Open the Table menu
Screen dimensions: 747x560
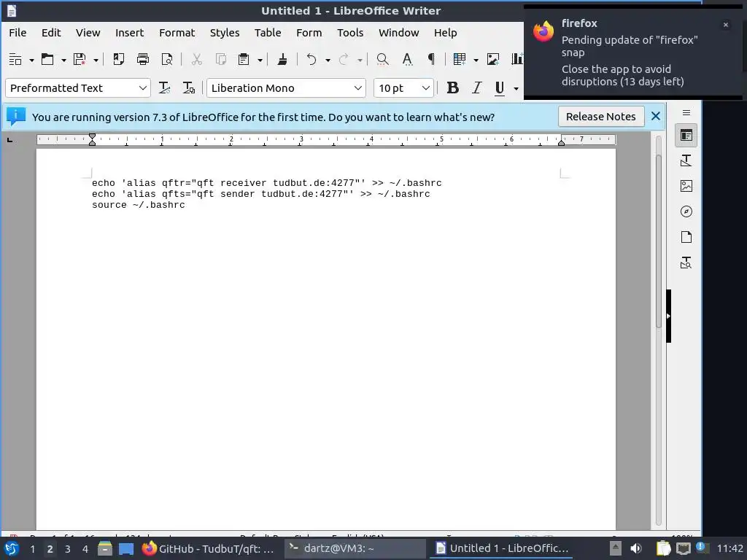pos(267,33)
